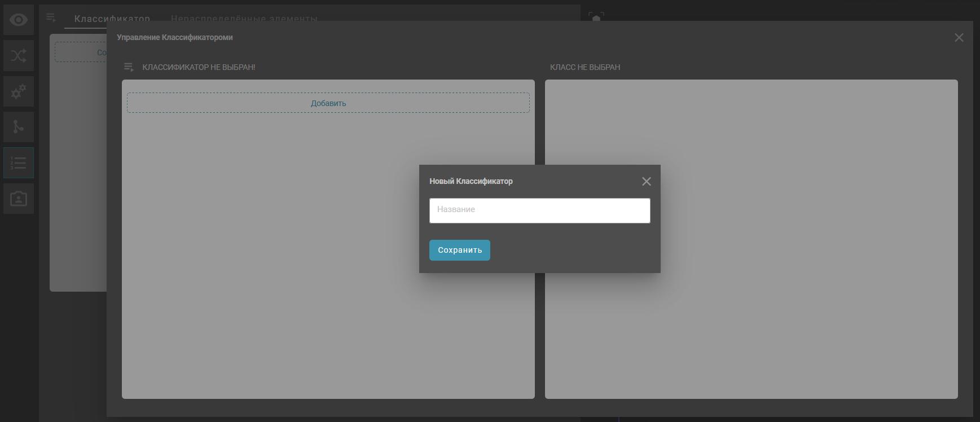The height and width of the screenshot is (422, 980).
Task: Click the branch merge sidebar icon
Action: click(x=19, y=127)
